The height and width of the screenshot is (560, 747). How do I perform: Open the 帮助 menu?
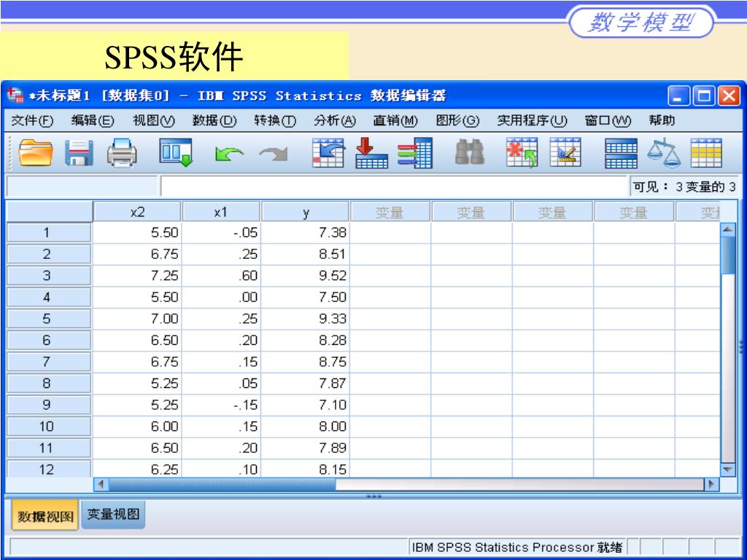click(x=662, y=120)
